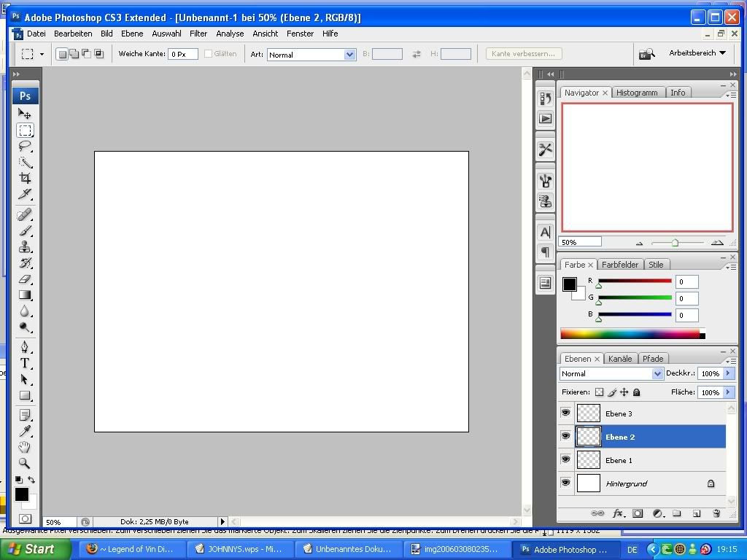The image size is (747, 560).
Task: Switch to the Histogramm tab
Action: tap(637, 93)
